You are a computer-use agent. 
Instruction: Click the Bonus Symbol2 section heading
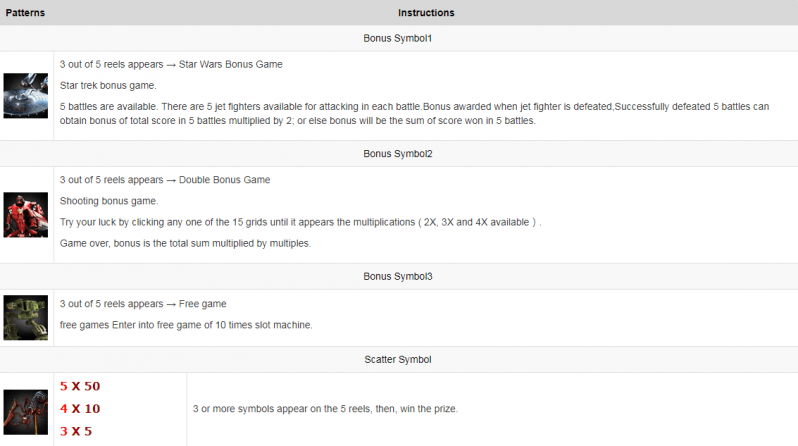[397, 154]
